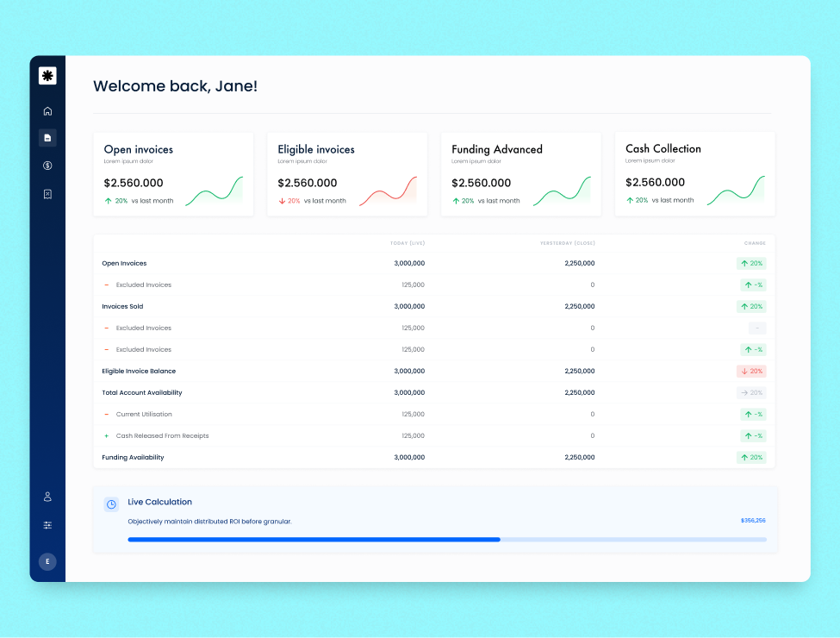Viewport: 840px width, 638px height.
Task: Click the Live Calculation heading
Action: [x=159, y=502]
